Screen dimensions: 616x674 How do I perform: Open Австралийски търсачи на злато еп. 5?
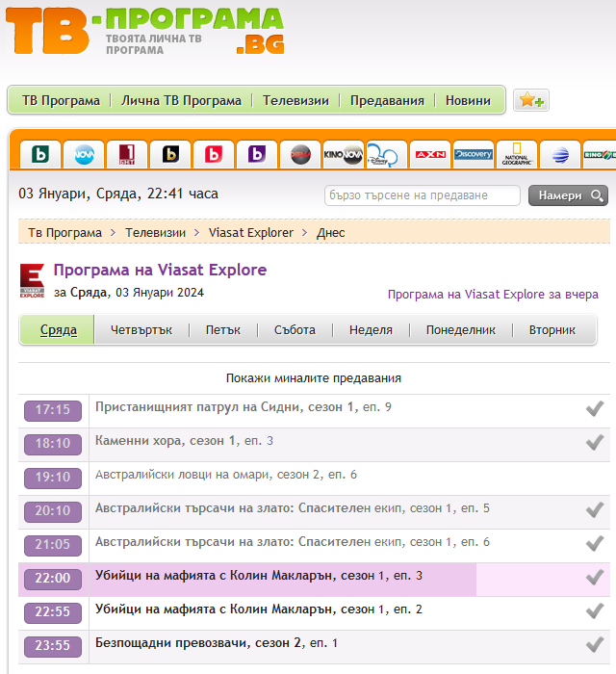(x=292, y=508)
